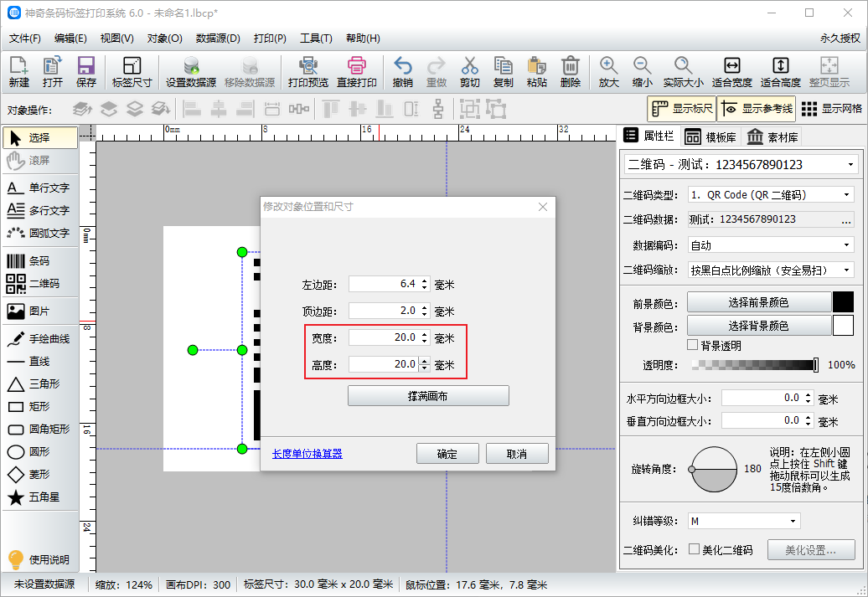
Task: Toggle 显示网格 grid display
Action: coord(832,109)
